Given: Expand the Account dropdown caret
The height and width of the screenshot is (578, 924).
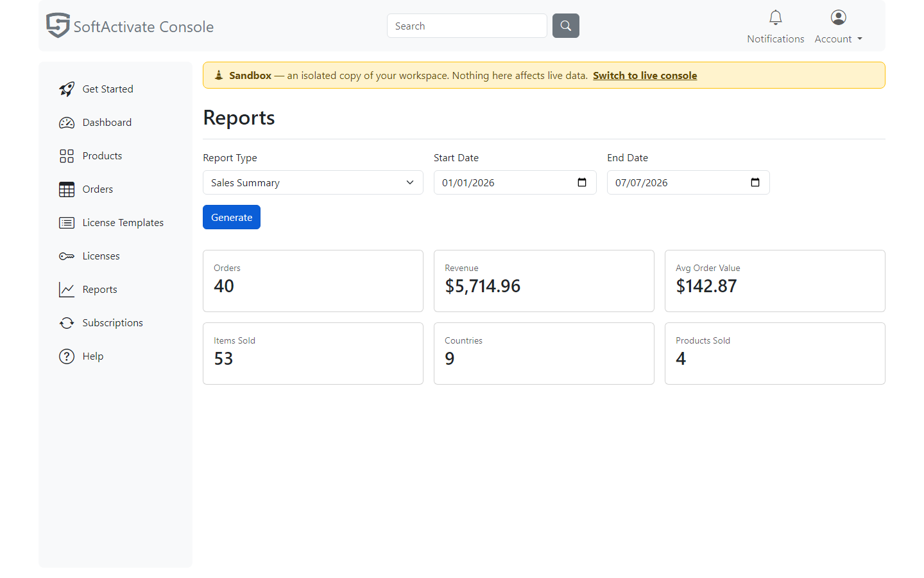Looking at the screenshot, I should 860,39.
